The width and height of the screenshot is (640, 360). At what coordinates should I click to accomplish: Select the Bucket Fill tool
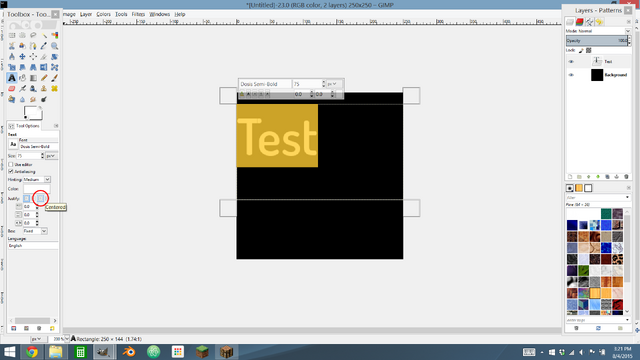pyautogui.click(x=22, y=78)
